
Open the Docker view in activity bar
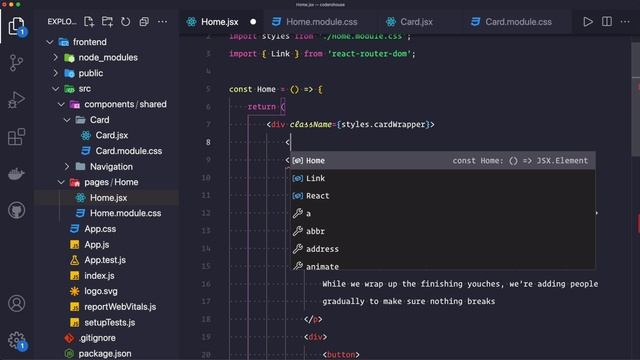click(16, 174)
